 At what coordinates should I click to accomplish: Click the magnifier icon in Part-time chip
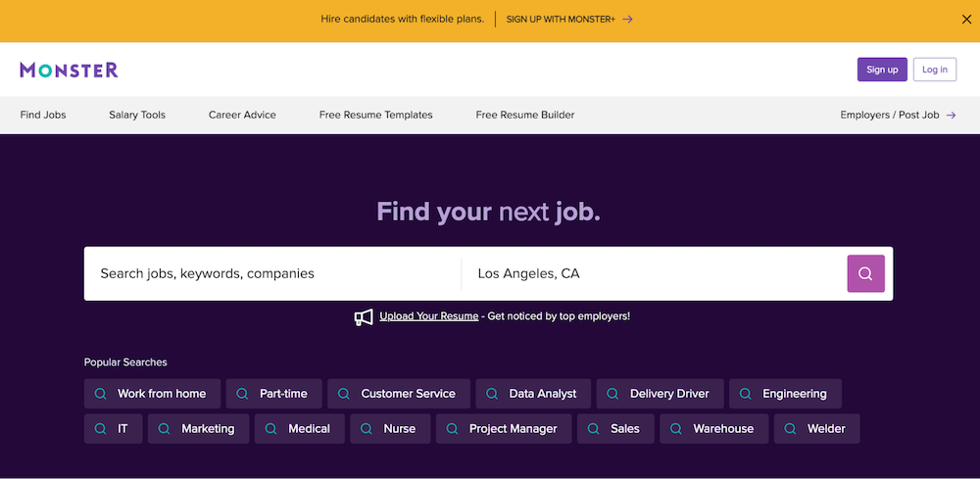[242, 394]
